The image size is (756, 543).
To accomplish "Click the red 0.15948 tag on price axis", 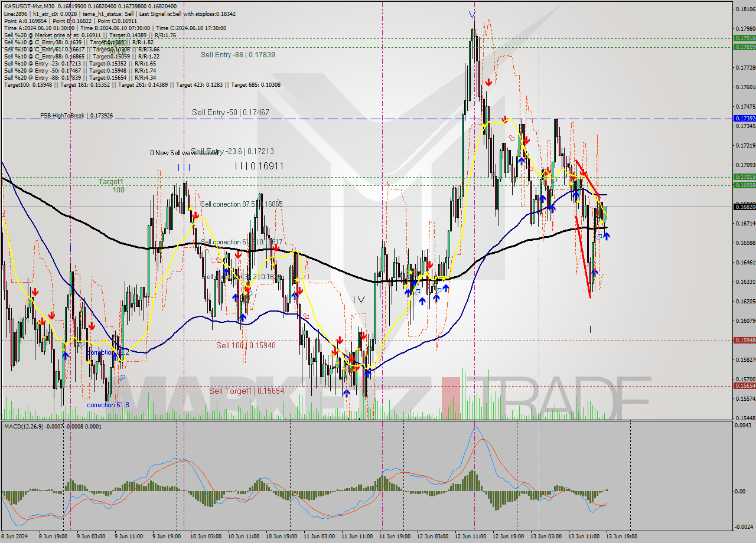I will [744, 340].
